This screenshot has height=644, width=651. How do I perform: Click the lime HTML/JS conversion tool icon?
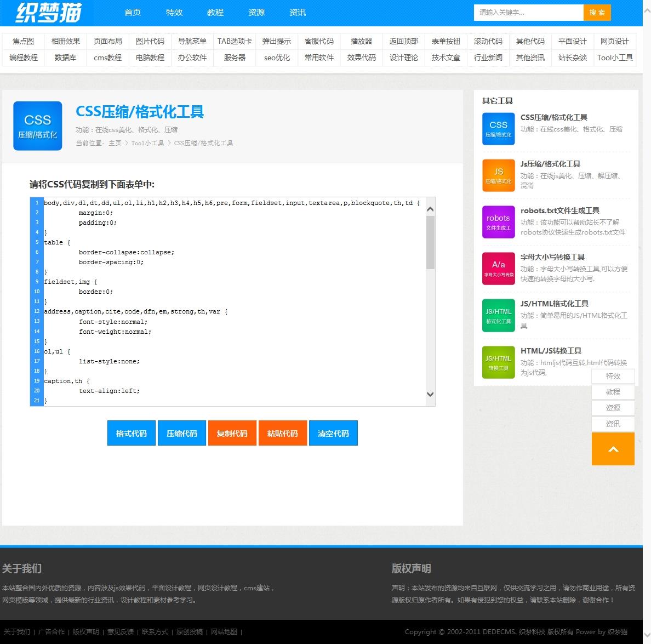[x=498, y=362]
